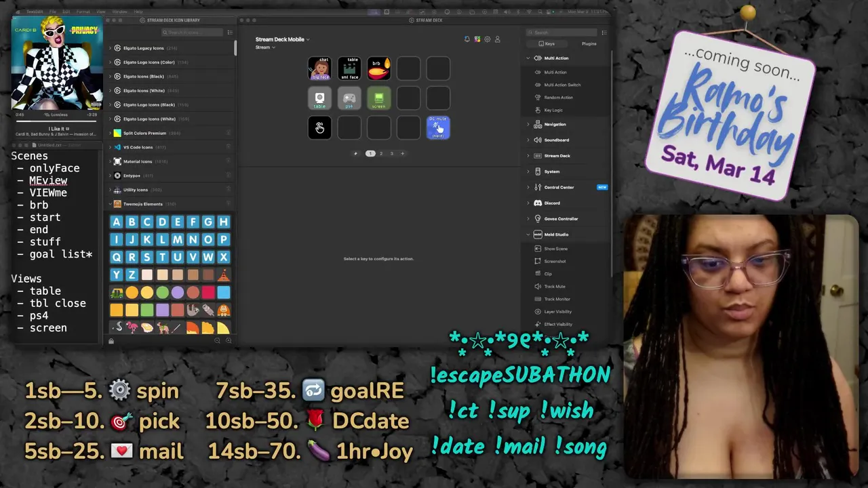Expand the Discord category

528,203
